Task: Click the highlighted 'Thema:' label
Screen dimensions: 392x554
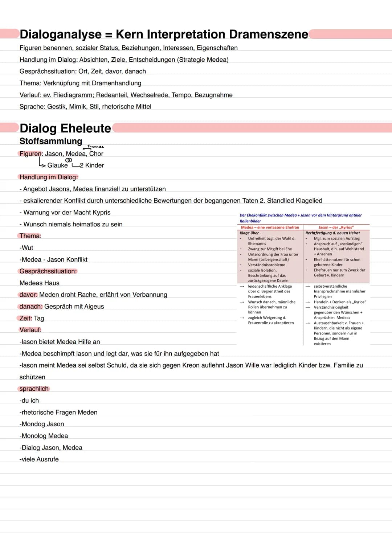Action: pos(30,236)
